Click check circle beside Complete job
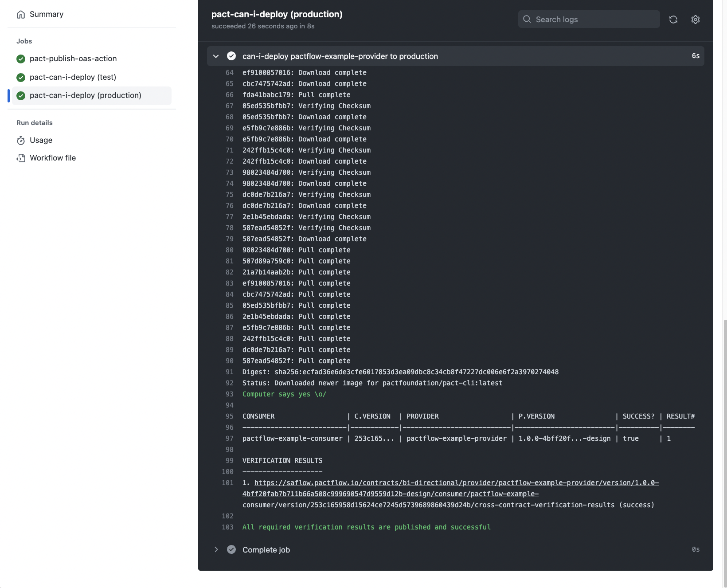 pos(231,549)
